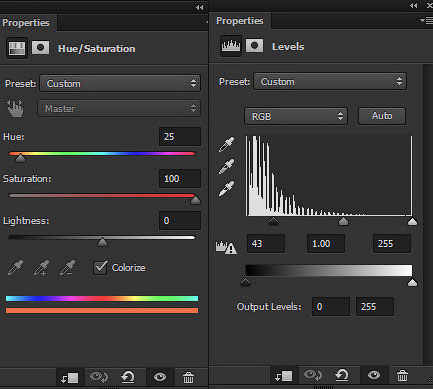Click the Auto levels button
Viewport: 433px width, 389px height.
point(382,116)
